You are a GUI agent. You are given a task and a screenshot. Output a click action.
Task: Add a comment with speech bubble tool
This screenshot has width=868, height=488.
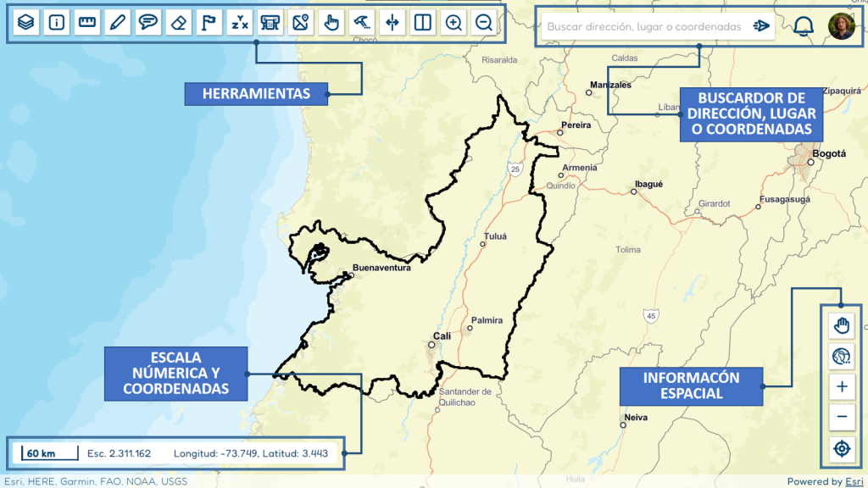click(x=147, y=23)
